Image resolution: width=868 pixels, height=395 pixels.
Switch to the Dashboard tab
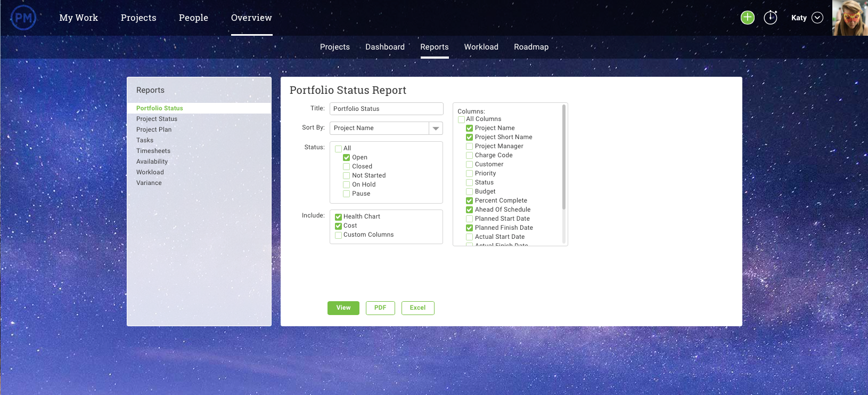pos(385,47)
